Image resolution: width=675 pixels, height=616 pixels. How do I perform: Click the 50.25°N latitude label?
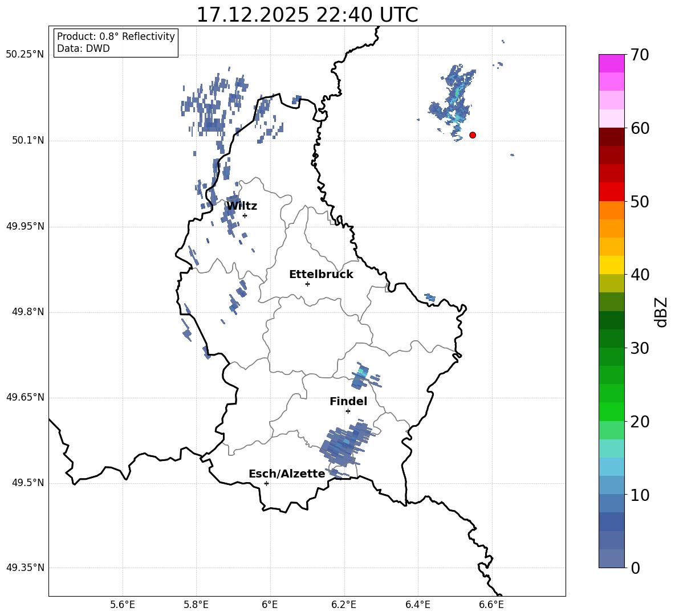pyautogui.click(x=25, y=55)
